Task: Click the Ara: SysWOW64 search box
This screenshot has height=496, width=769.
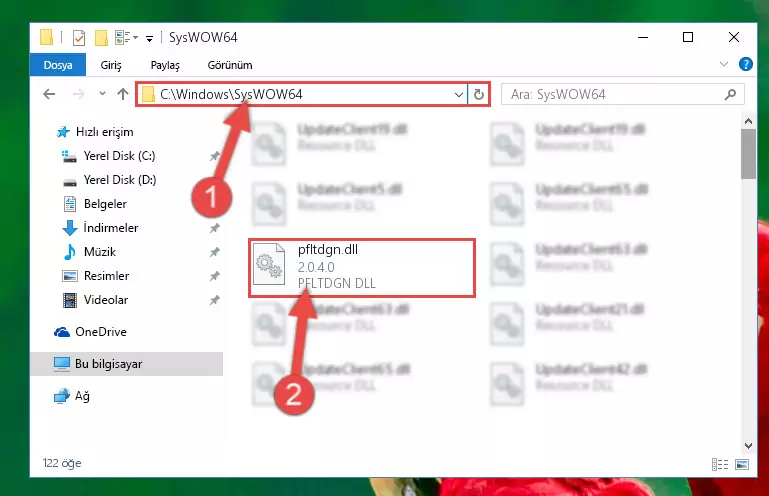Action: pyautogui.click(x=622, y=94)
